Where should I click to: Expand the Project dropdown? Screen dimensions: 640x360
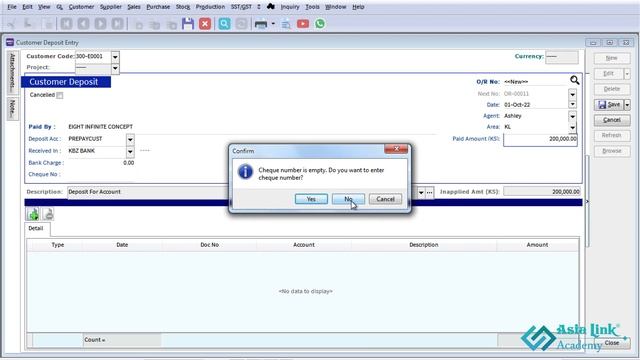pos(115,68)
